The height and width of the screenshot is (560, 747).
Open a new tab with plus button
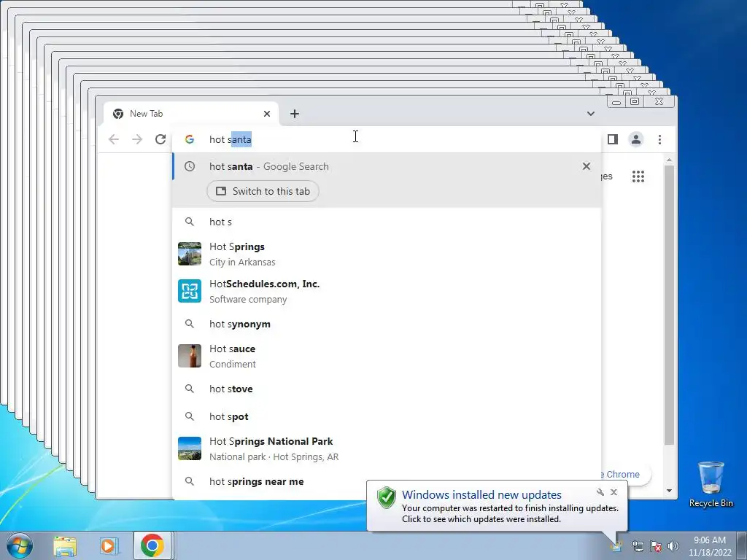tap(295, 114)
